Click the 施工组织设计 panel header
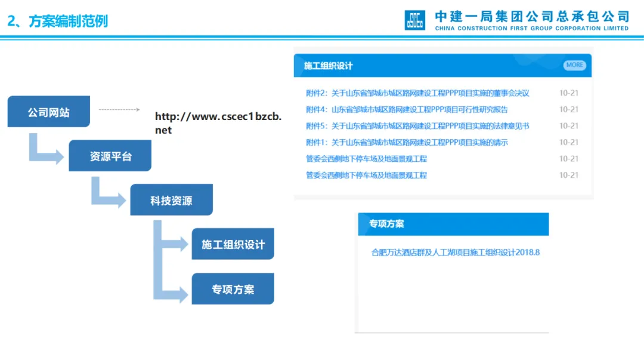 442,65
